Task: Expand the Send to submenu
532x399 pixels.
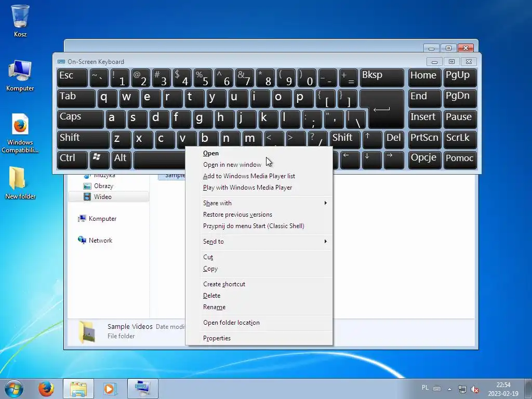Action: pyautogui.click(x=267, y=242)
